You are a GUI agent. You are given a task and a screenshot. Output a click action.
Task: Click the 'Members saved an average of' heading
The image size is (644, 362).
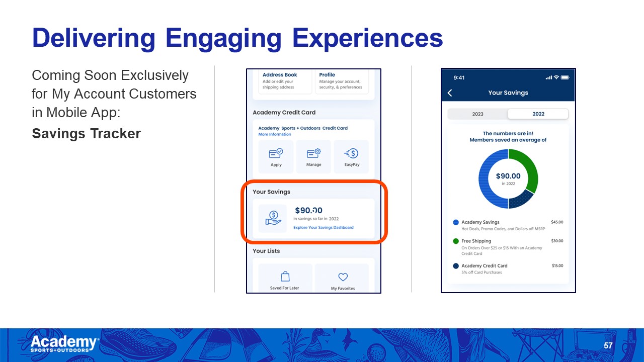coord(508,140)
